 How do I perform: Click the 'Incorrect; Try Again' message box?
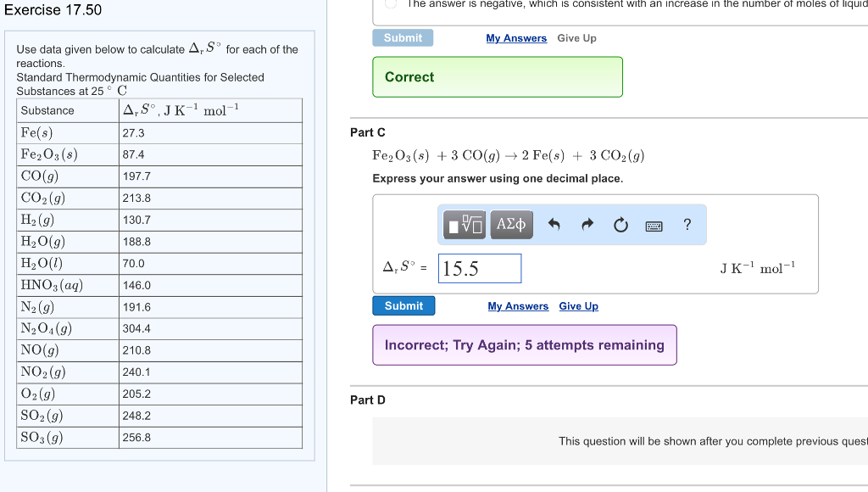coord(524,345)
